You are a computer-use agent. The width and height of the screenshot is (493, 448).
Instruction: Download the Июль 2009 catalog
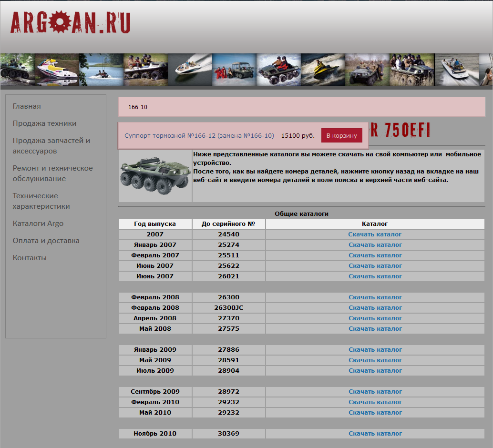[x=375, y=371]
